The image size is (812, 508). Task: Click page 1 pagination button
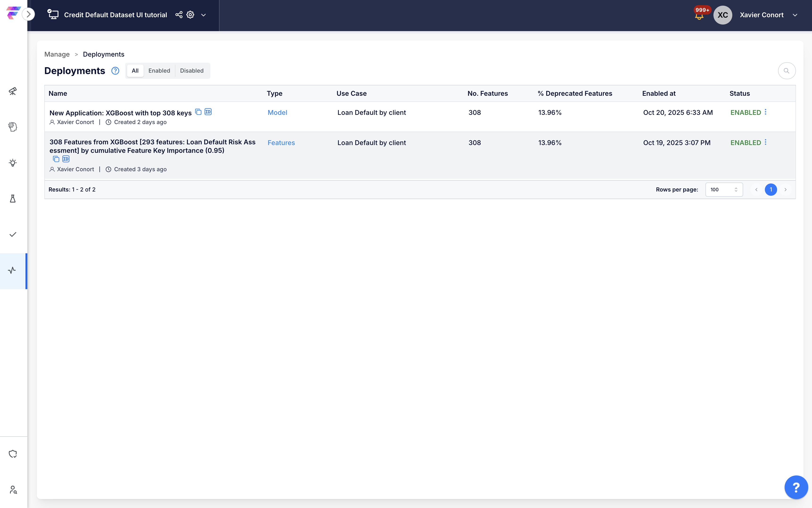(771, 189)
